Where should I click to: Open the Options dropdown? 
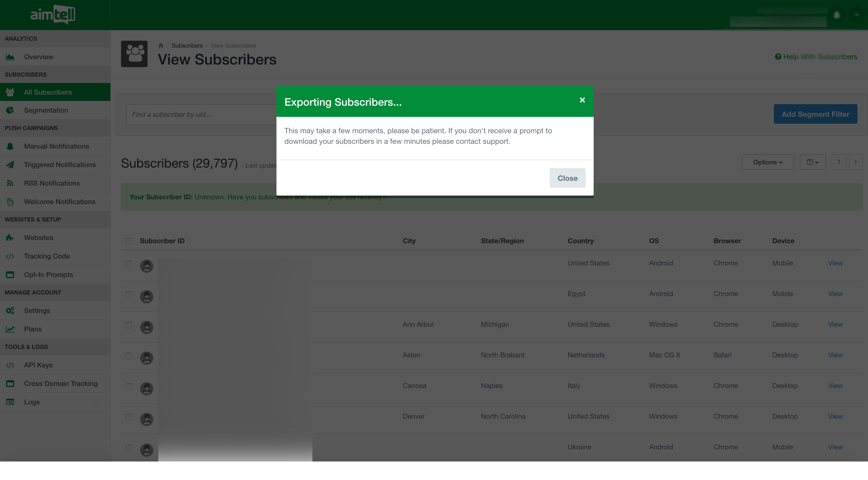pos(768,162)
